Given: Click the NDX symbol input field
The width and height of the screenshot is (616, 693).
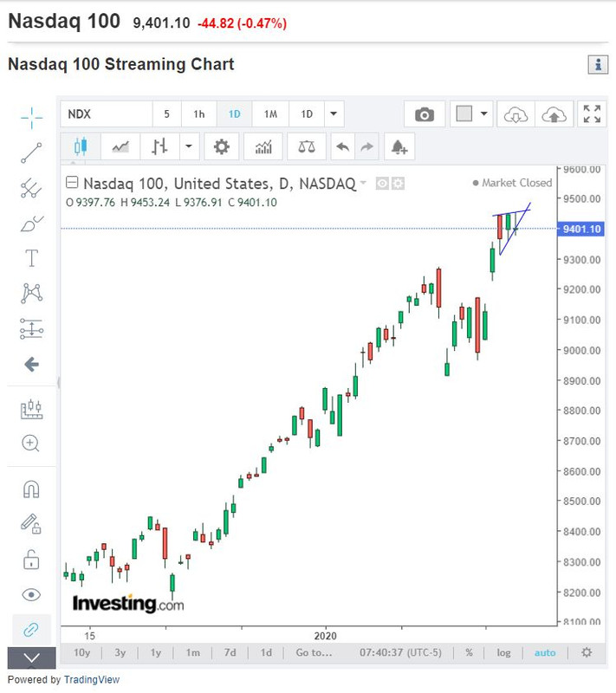Looking at the screenshot, I should [x=107, y=114].
